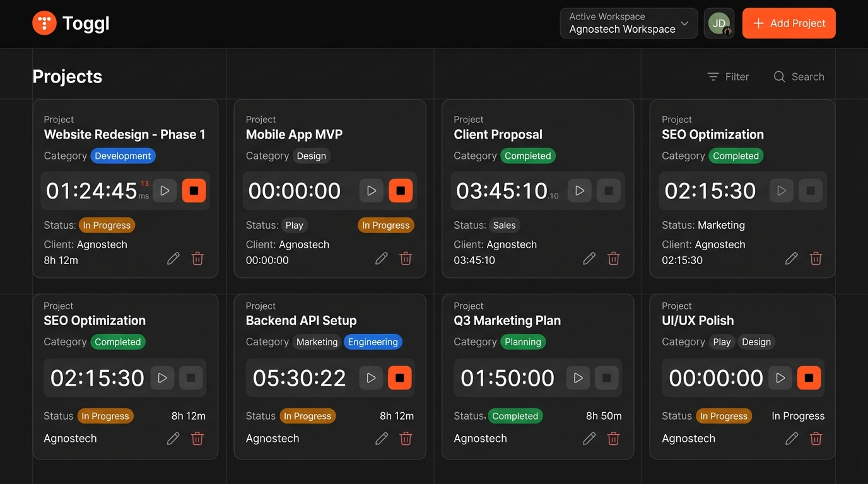Stop the Backend API Setup timer
868x484 pixels.
[x=400, y=377]
